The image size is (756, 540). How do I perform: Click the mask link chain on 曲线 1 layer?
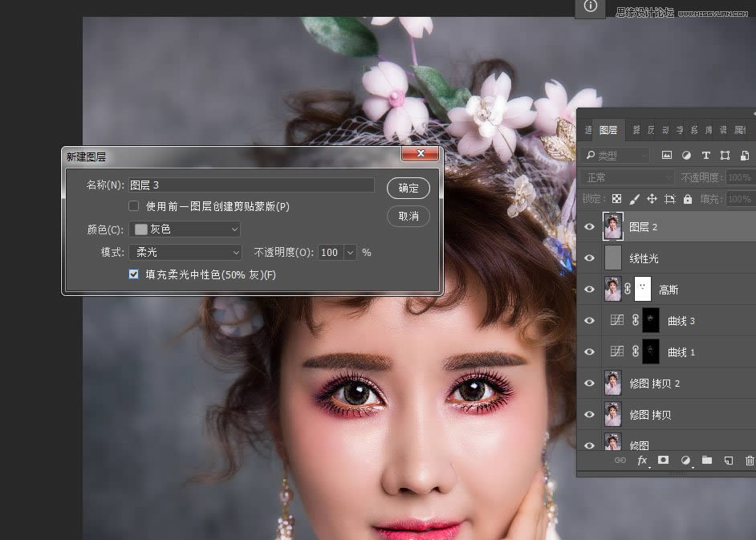(x=636, y=351)
